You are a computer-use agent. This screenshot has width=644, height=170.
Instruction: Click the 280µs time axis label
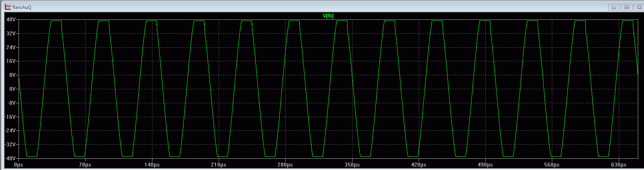285,165
